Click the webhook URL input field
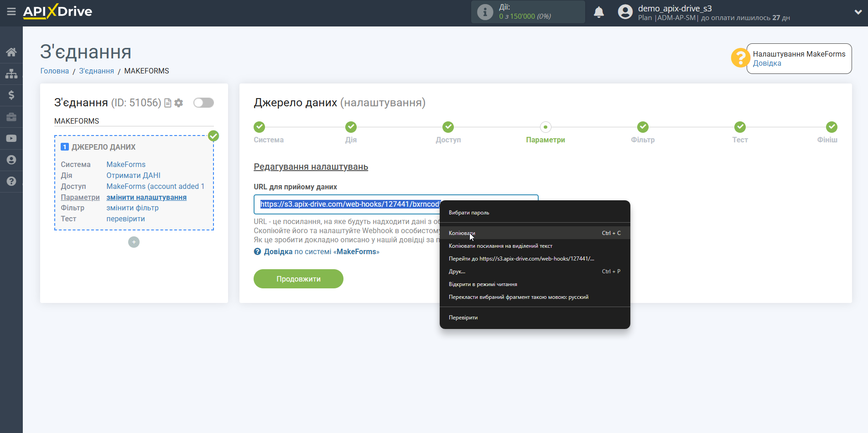Image resolution: width=868 pixels, height=433 pixels. tap(396, 204)
